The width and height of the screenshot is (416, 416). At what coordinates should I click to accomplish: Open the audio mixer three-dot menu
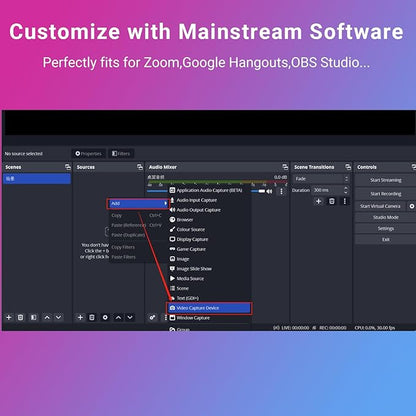(x=281, y=191)
